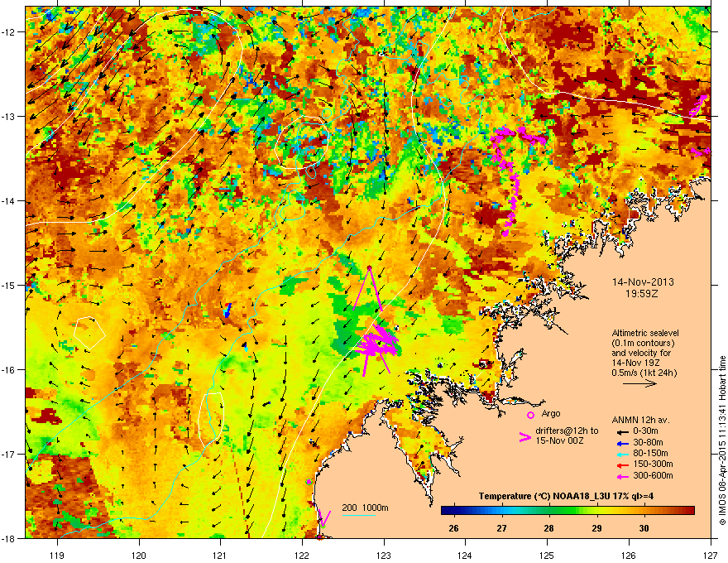Screen dimensions: 728x563
Task: Click the '0-30m' depth label
Action: pos(646,431)
